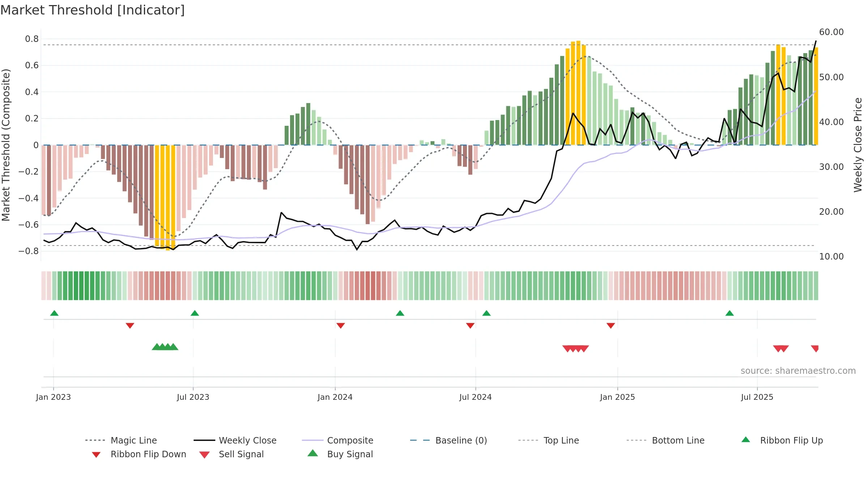Toggle the Top Line legend label

[x=561, y=440]
